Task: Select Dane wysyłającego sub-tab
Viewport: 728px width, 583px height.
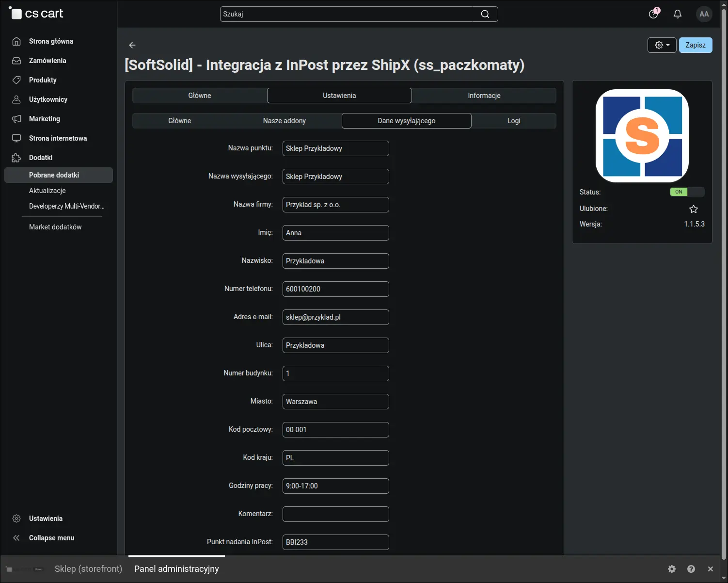Action: point(407,121)
